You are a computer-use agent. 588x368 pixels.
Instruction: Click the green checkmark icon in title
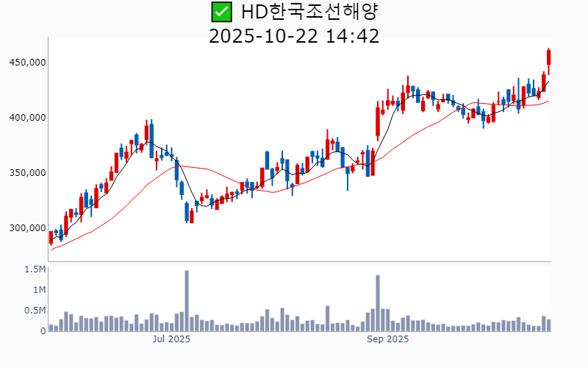point(220,12)
